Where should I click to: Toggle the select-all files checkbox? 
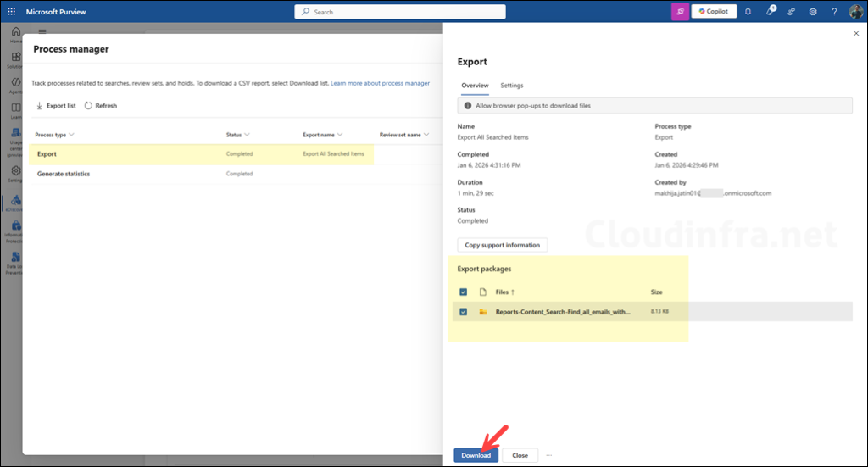pyautogui.click(x=464, y=292)
